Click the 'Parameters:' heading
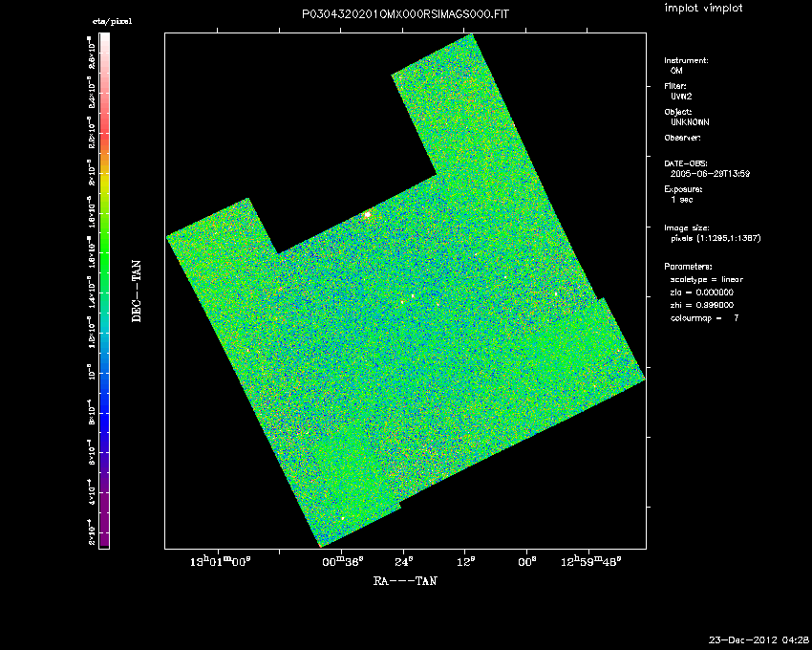812x650 pixels. [x=688, y=267]
